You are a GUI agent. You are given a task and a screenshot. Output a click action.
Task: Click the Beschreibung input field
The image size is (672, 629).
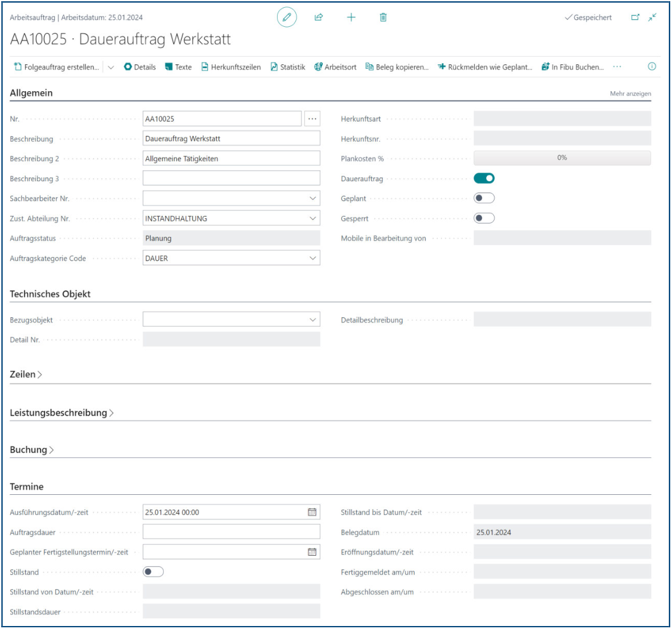231,138
